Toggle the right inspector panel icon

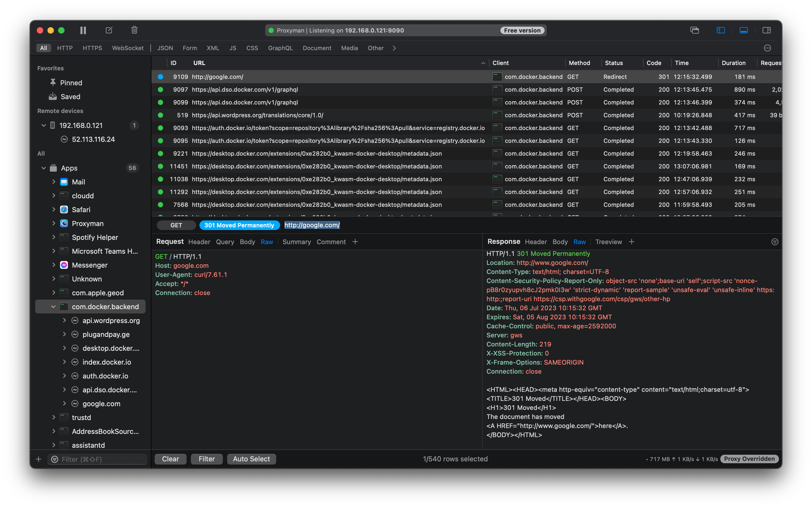click(767, 30)
